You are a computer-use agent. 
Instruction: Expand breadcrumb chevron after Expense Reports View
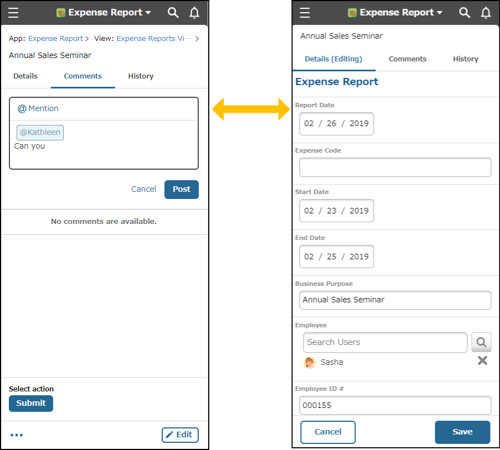tap(197, 39)
